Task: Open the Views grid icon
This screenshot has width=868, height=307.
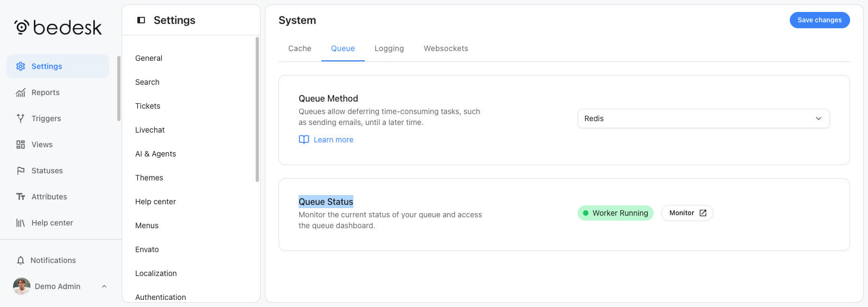Action: coord(21,145)
